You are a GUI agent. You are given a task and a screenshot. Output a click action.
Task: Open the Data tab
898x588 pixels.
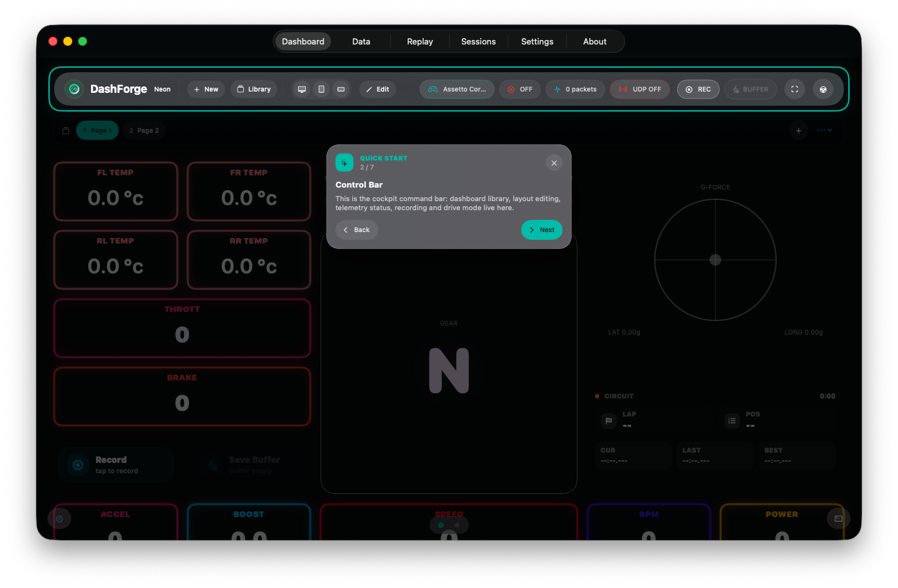click(x=361, y=41)
